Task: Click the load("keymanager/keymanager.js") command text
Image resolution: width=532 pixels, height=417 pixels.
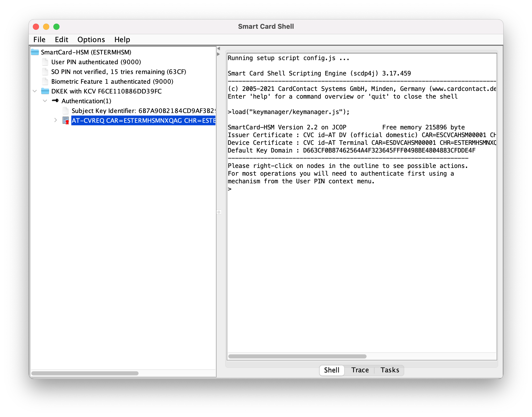Action: (291, 112)
